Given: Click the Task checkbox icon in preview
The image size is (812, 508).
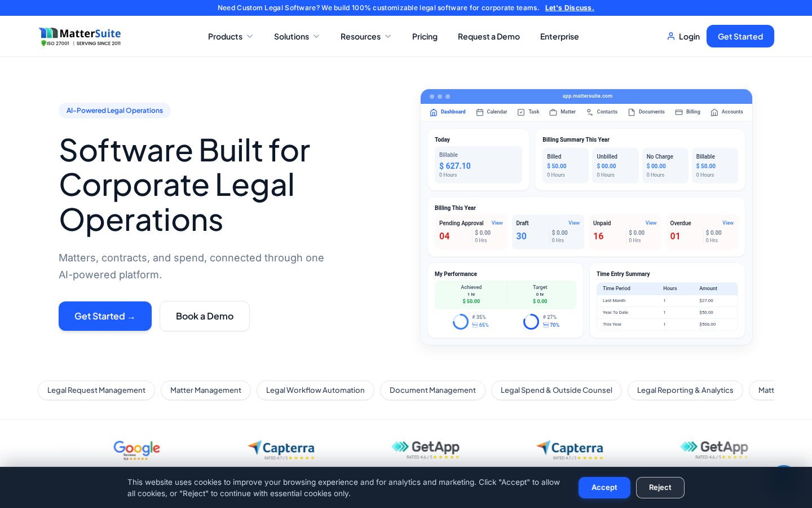Looking at the screenshot, I should [521, 112].
